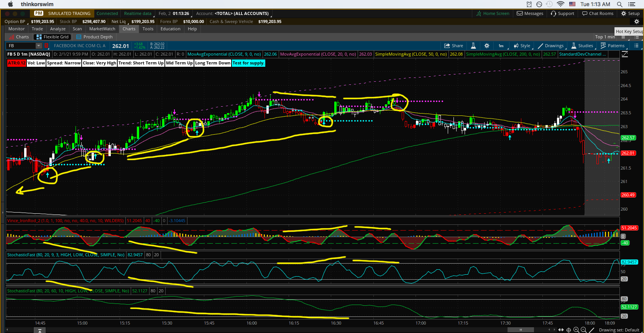Zoom in on the chart
This screenshot has width=644, height=333.
576,330
